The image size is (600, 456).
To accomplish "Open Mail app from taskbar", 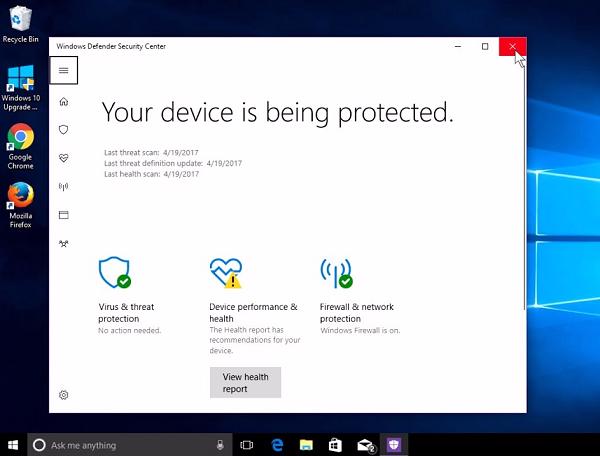I will point(365,445).
